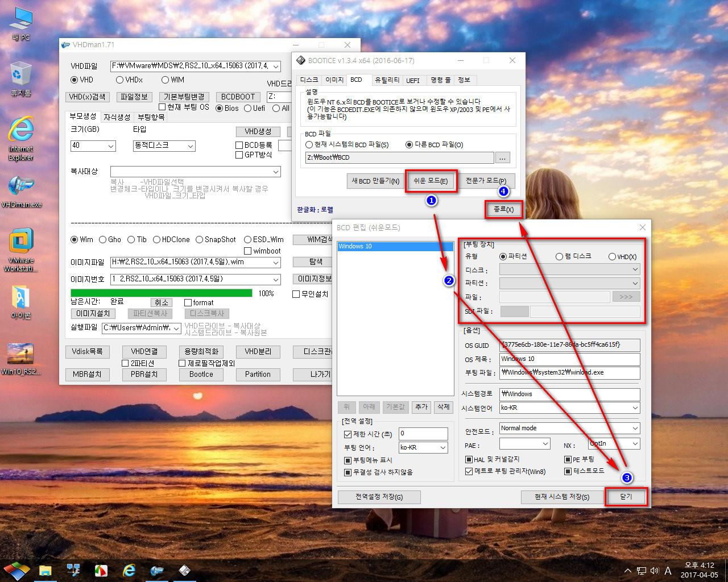The image size is (728, 582).
Task: Open the 이미지파일 dropdown
Action: pos(276,263)
